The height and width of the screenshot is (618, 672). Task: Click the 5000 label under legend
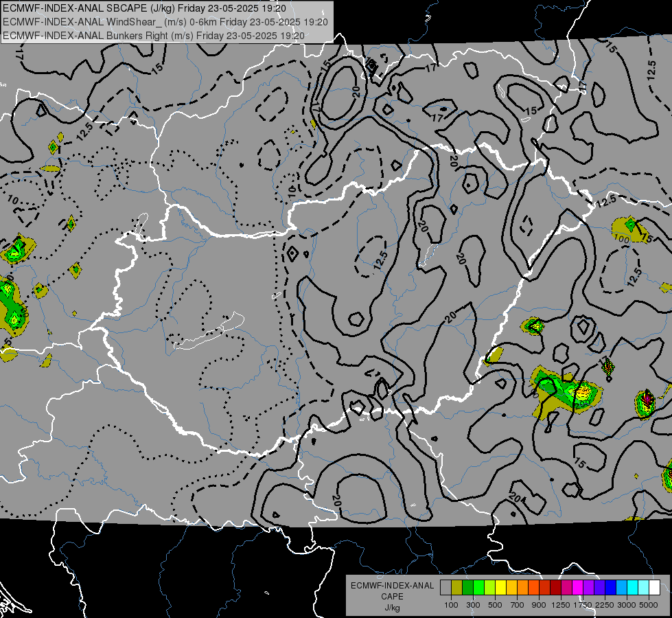click(649, 605)
